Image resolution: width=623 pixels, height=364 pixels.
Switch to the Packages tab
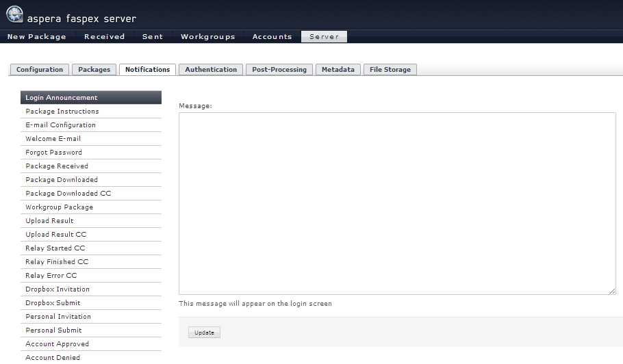coord(94,70)
